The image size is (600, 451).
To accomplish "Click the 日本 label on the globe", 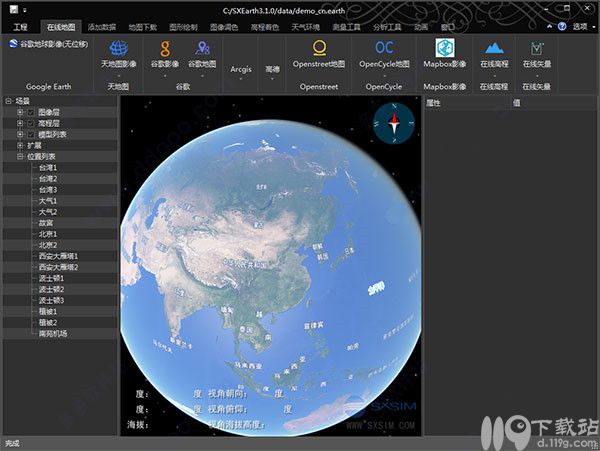I will (x=349, y=251).
